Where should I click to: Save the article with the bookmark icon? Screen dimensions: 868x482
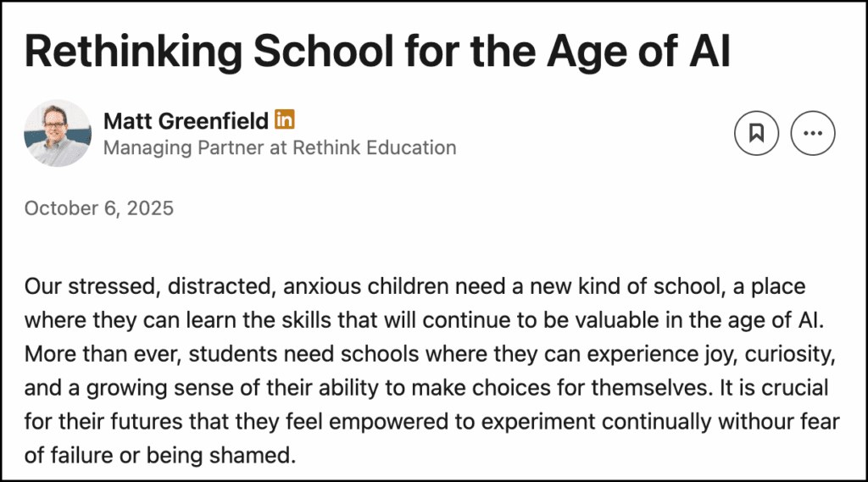point(756,133)
